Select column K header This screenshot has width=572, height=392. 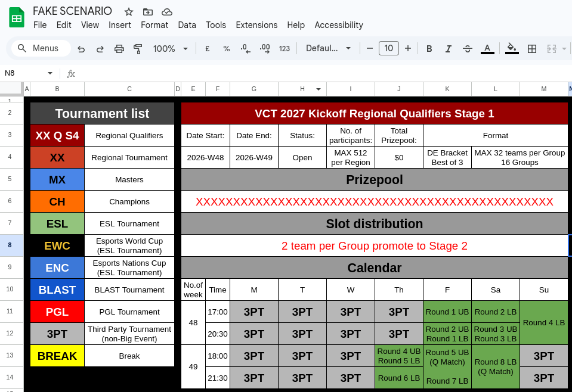coord(447,89)
